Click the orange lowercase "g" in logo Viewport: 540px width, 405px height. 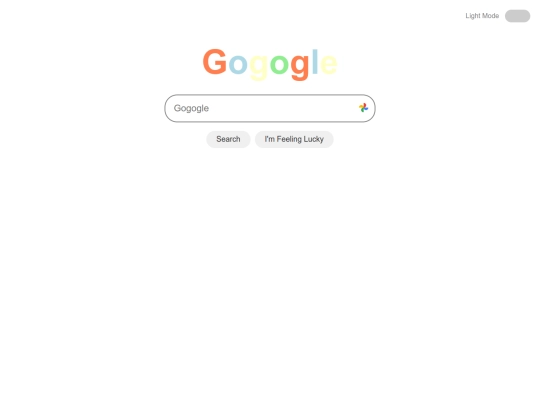pyautogui.click(x=300, y=67)
